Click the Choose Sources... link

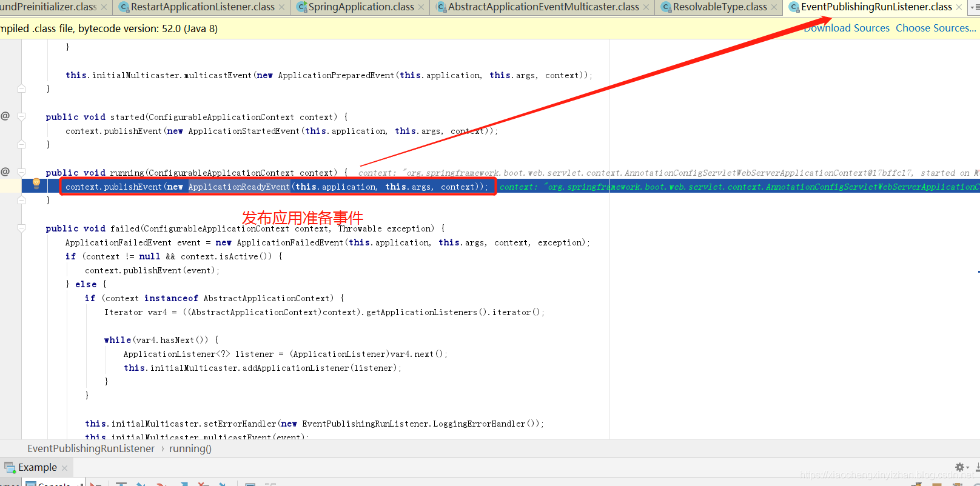coord(936,28)
